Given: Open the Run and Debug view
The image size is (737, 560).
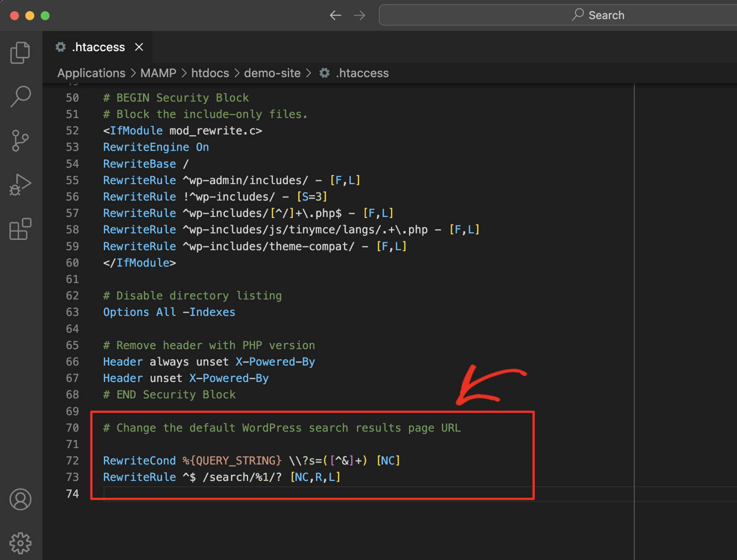Looking at the screenshot, I should pos(20,185).
